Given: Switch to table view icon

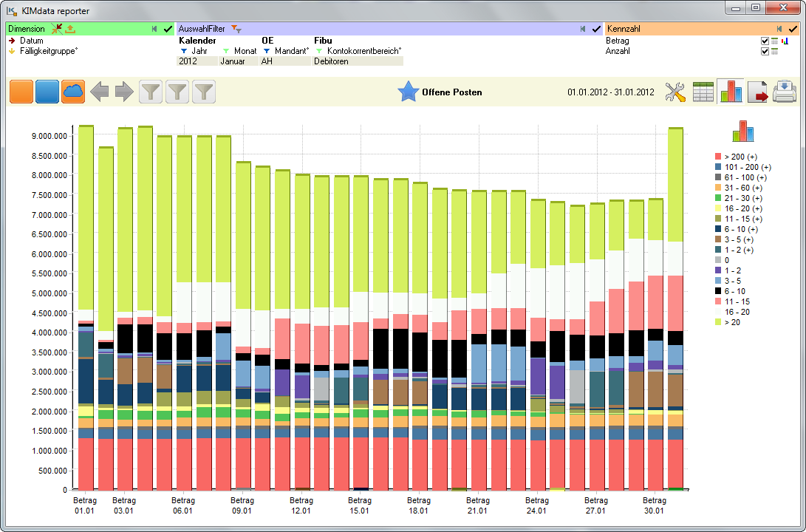Looking at the screenshot, I should 703,92.
